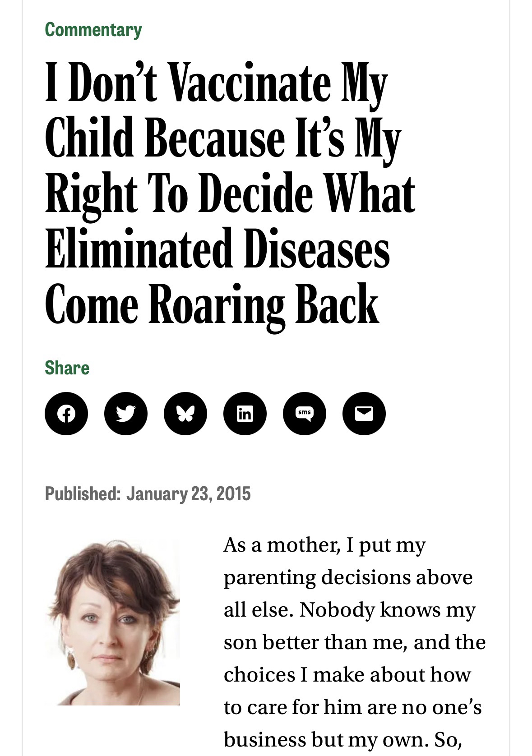Click article text "As a mother, I put my"
532x756 pixels.
(324, 545)
